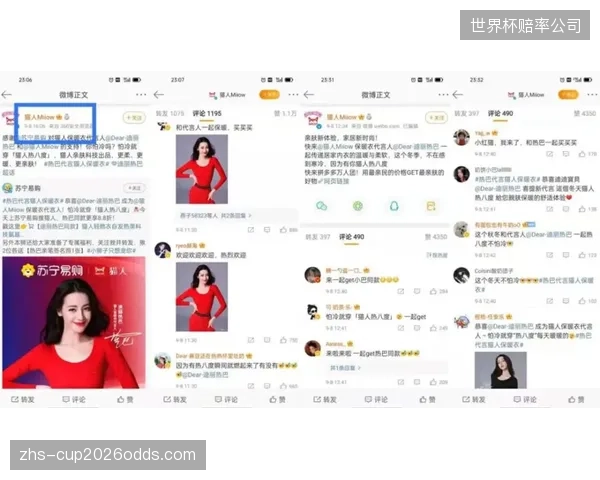Follow 猫人Miiow in the 23:06 post
Image resolution: width=600 pixels, height=480 pixels.
coord(134,118)
